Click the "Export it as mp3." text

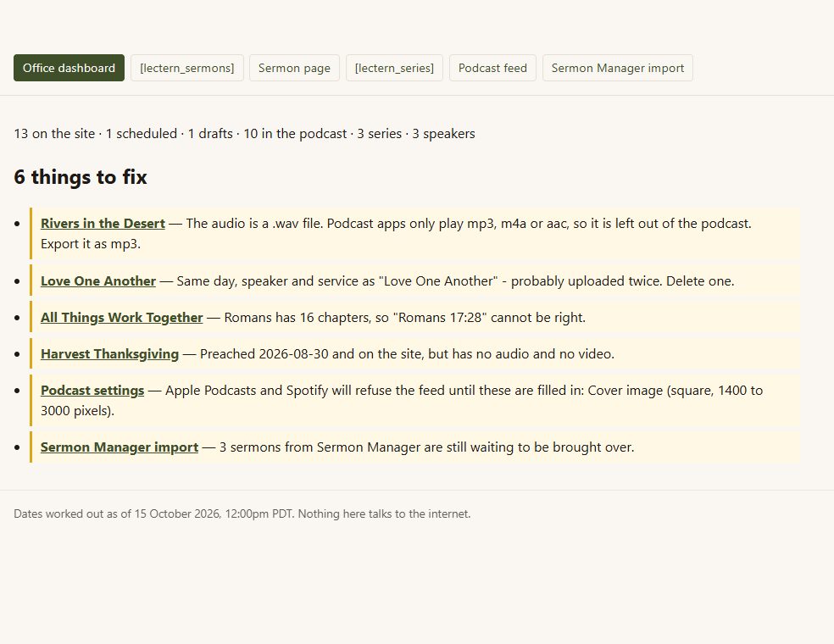click(91, 244)
